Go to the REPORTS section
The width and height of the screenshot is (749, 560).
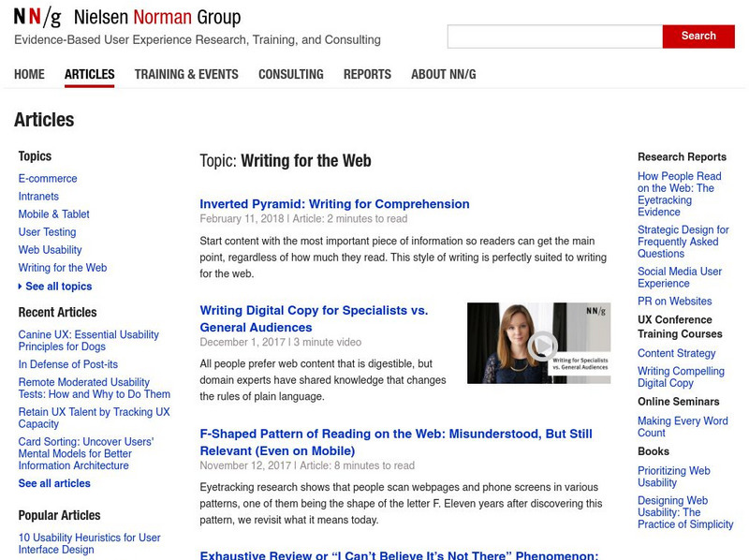pos(367,74)
